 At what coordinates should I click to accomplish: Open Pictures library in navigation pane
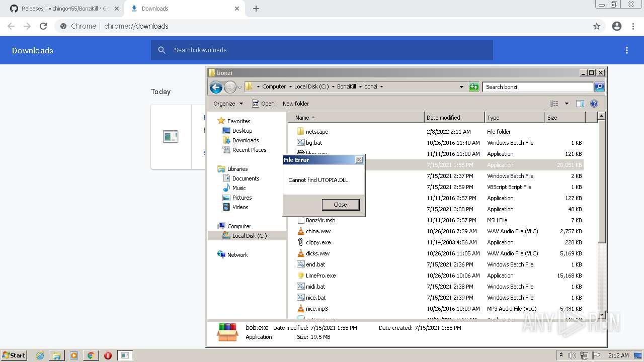pyautogui.click(x=242, y=198)
